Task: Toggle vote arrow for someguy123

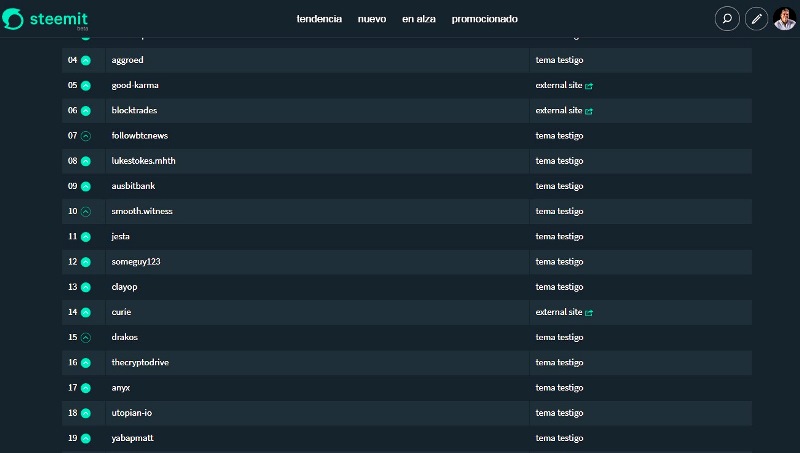Action: click(86, 262)
